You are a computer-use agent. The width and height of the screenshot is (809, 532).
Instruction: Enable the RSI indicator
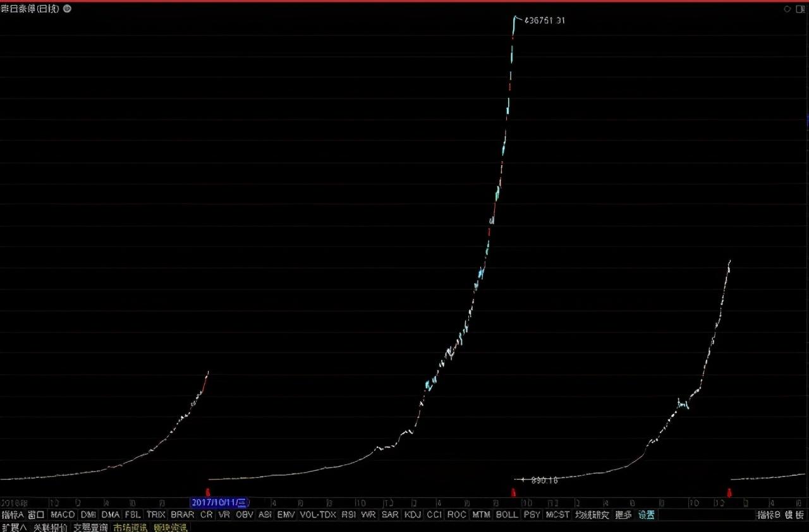[348, 515]
